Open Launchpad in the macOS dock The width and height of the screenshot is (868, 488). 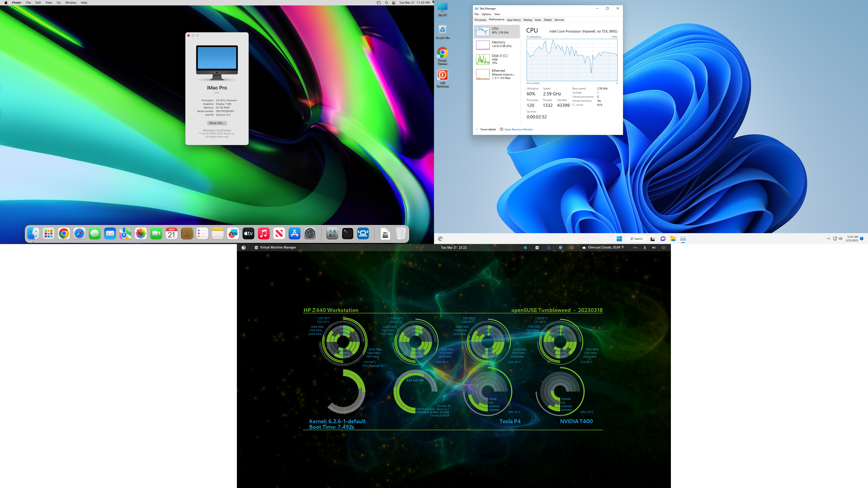tap(49, 233)
